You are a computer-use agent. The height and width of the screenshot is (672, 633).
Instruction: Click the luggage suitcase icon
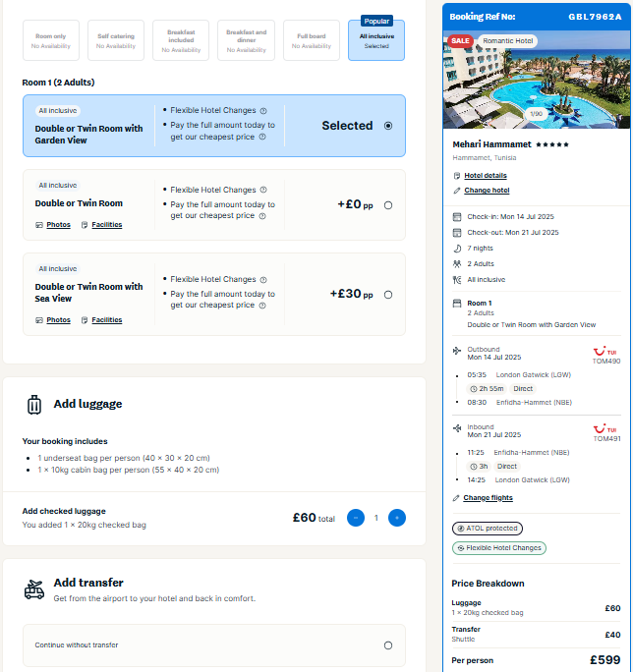coord(34,405)
